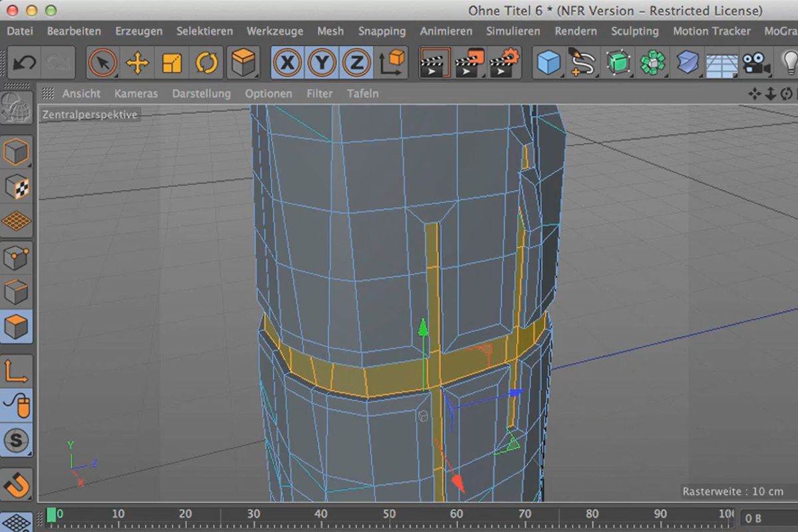Viewport: 798px width, 532px height.
Task: Click the blue Z axis arrow handle
Action: pyautogui.click(x=516, y=394)
